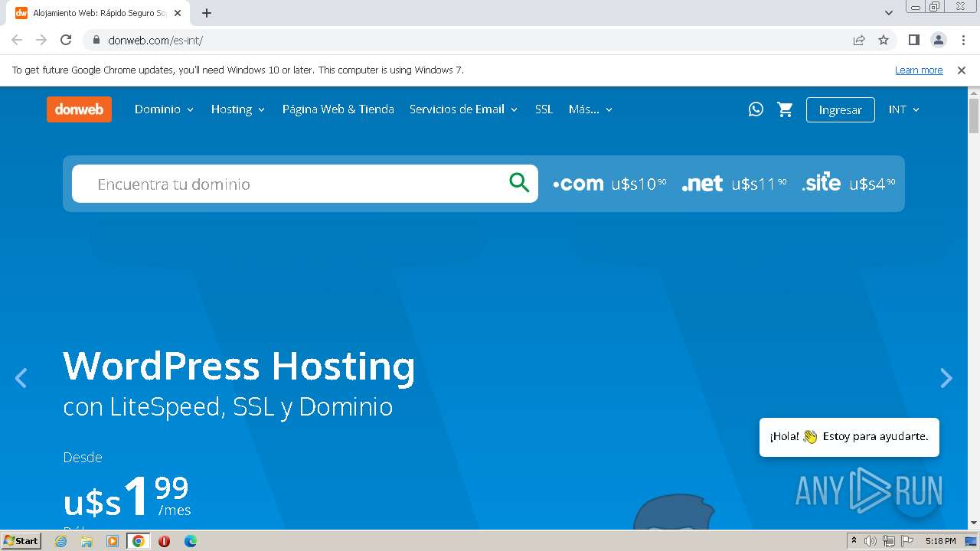This screenshot has height=551, width=980.
Task: Open Chrome profile avatar
Action: [x=938, y=40]
